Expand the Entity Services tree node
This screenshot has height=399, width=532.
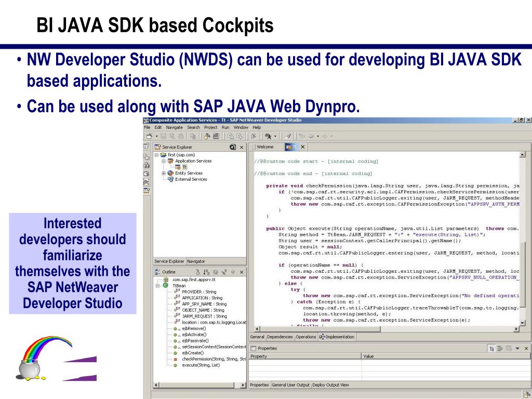point(164,173)
